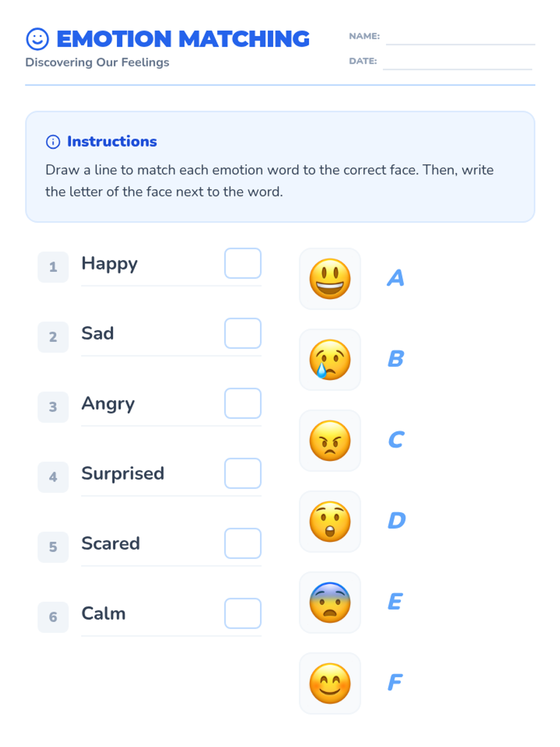Viewport: 560px width, 747px height.
Task: Select the surprised open-mouth face emoji
Action: tap(330, 521)
